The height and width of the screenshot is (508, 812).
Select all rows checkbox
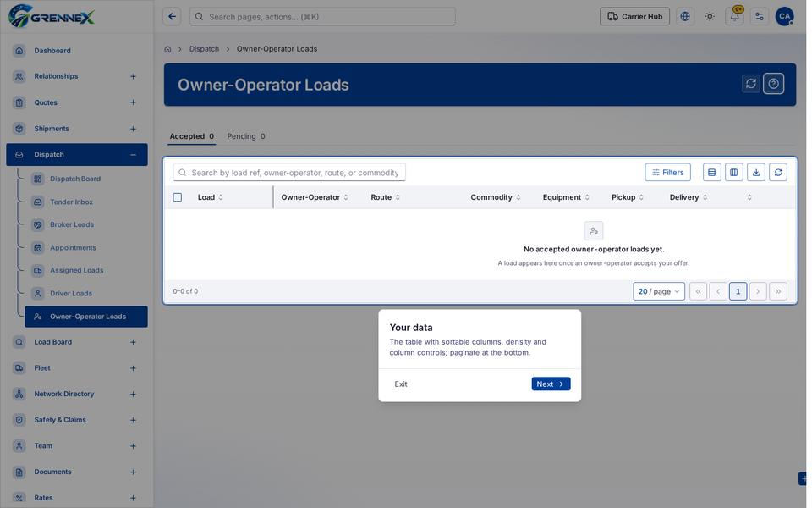pyautogui.click(x=178, y=197)
